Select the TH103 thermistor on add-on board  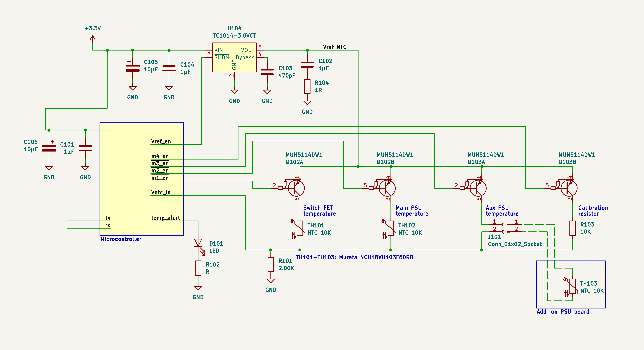572,286
